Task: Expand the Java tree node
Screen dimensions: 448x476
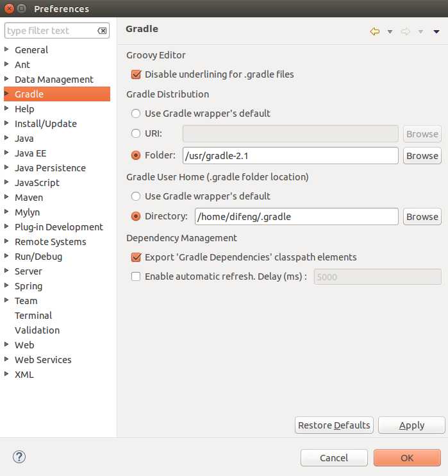Action: [6, 138]
